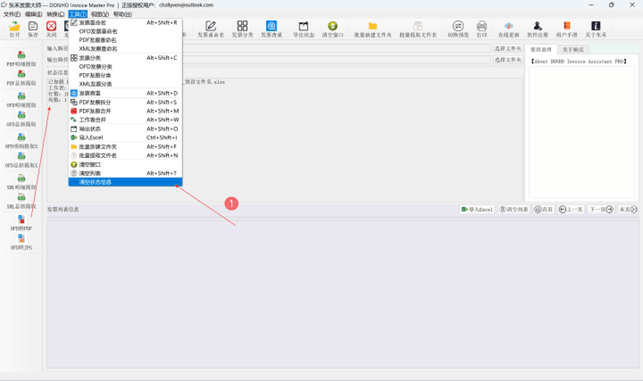The height and width of the screenshot is (381, 643).
Task: Click the red 关闭 (Close) toolbar icon
Action: coord(51,29)
